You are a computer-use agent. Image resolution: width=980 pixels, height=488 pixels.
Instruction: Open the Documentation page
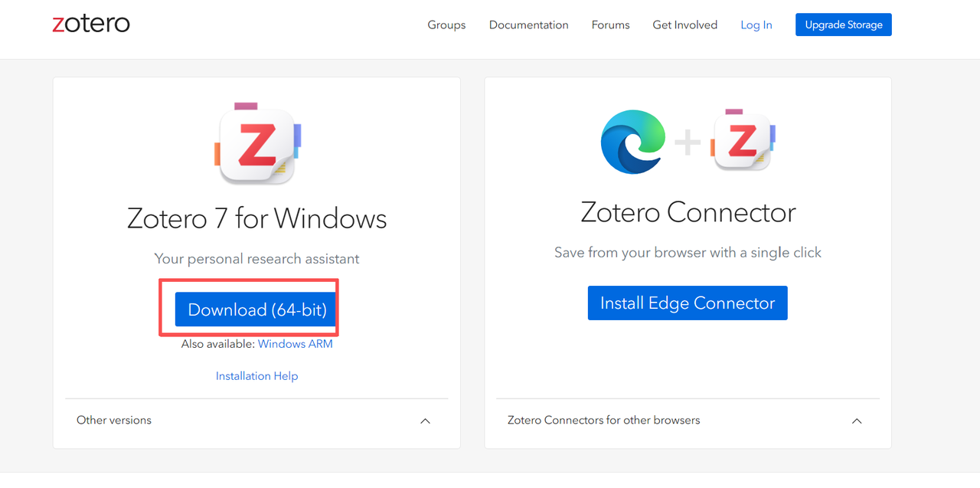pyautogui.click(x=529, y=25)
